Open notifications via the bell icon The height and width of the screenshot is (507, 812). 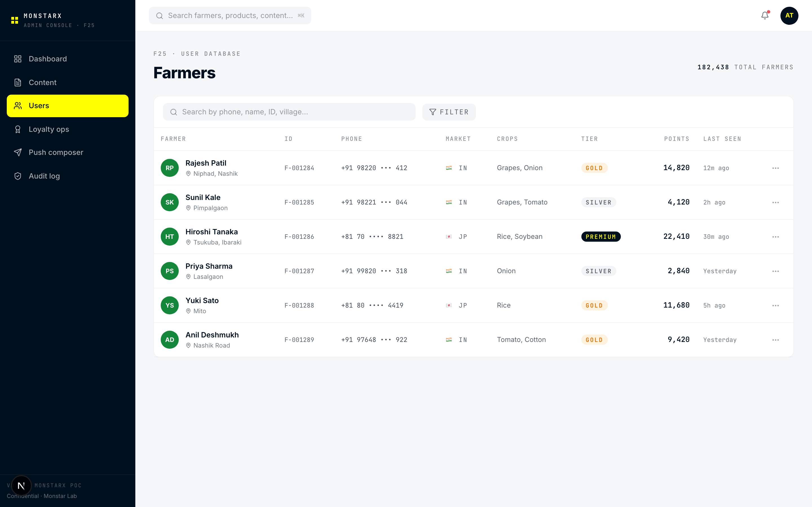pos(764,15)
